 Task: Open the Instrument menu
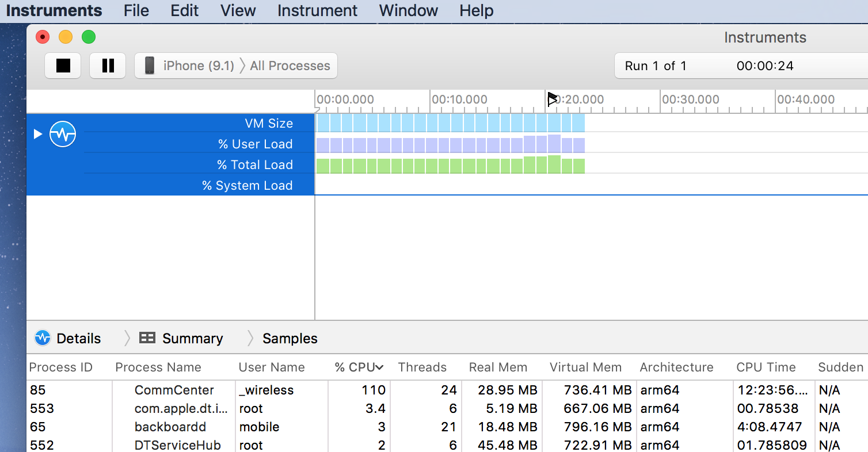coord(317,10)
